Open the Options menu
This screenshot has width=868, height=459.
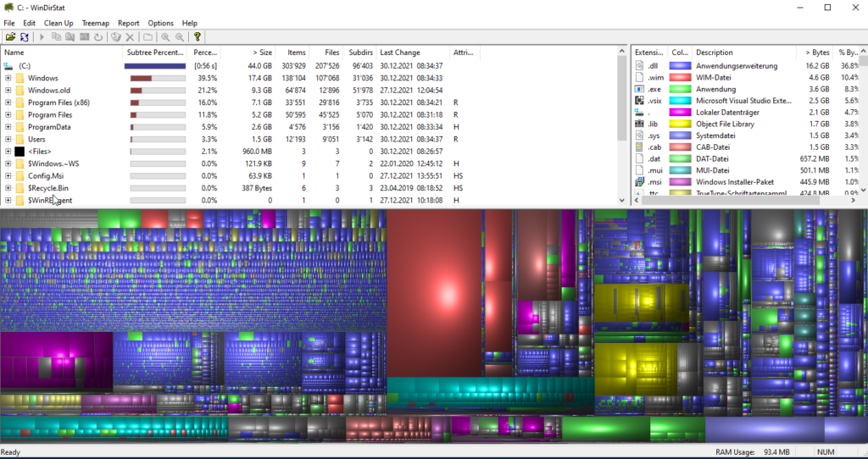tap(160, 23)
